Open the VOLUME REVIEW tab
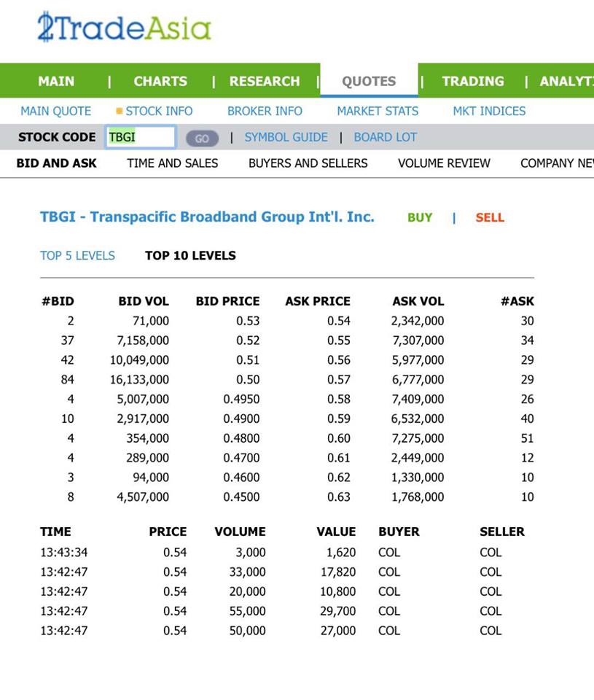This screenshot has width=594, height=700. (x=444, y=163)
